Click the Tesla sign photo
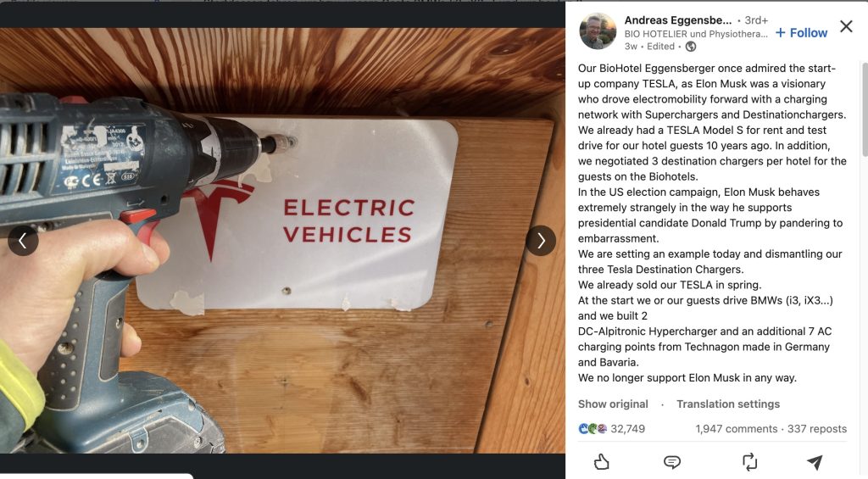The image size is (868, 479). tap(282, 241)
